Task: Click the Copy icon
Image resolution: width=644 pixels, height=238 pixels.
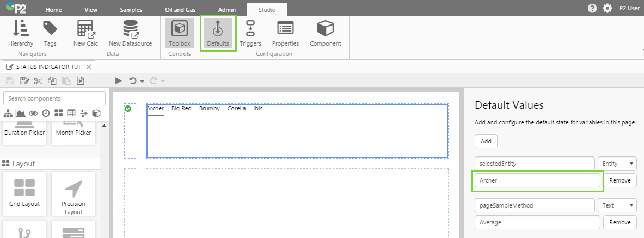Action: click(52, 81)
